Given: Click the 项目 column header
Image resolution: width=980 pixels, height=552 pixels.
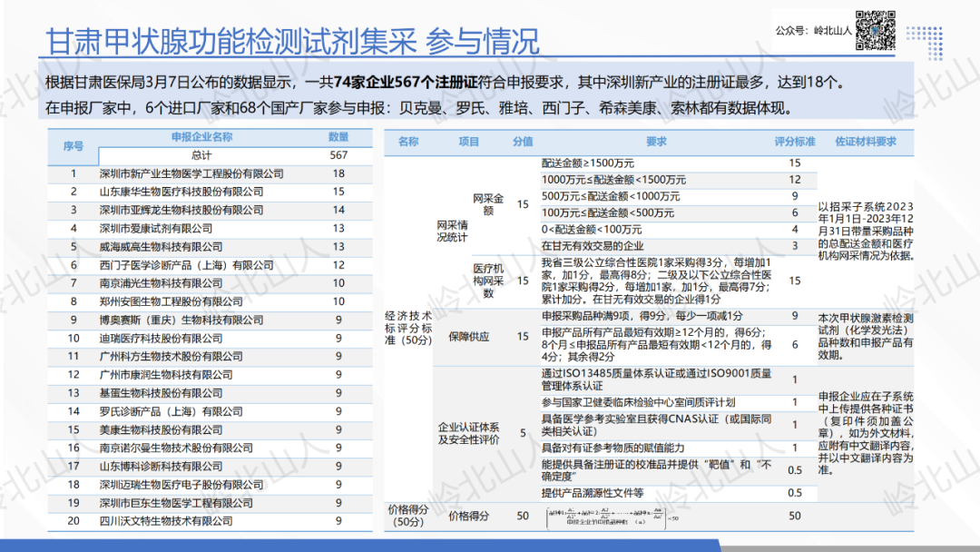Looking at the screenshot, I should point(469,142).
